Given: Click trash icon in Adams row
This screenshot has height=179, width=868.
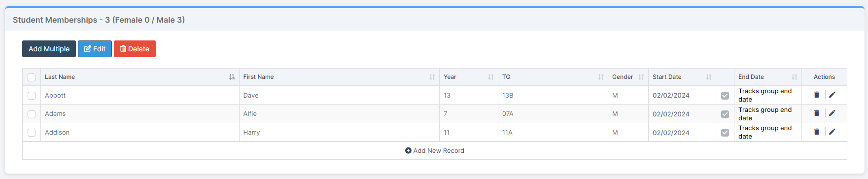Looking at the screenshot, I should [x=816, y=113].
